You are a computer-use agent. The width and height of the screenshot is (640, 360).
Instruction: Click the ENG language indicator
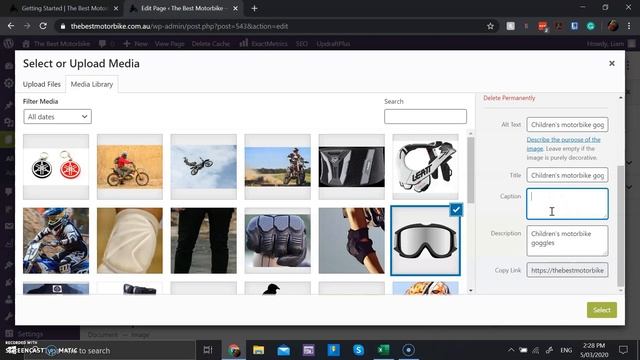click(x=566, y=350)
